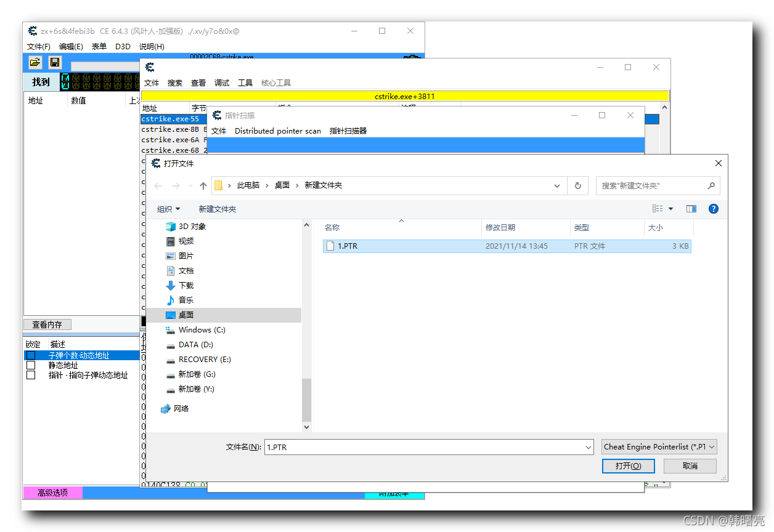The height and width of the screenshot is (532, 774).
Task: Open the 表单 menu in Cheat Engine
Action: pos(99,47)
